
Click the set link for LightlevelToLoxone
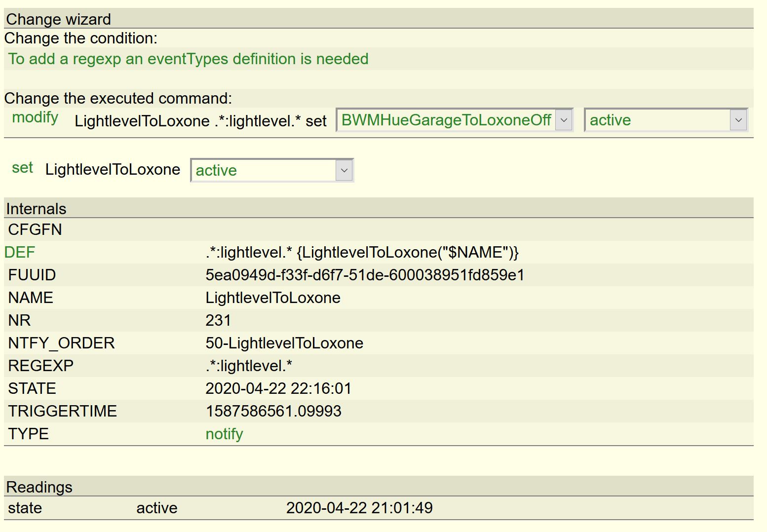(22, 168)
